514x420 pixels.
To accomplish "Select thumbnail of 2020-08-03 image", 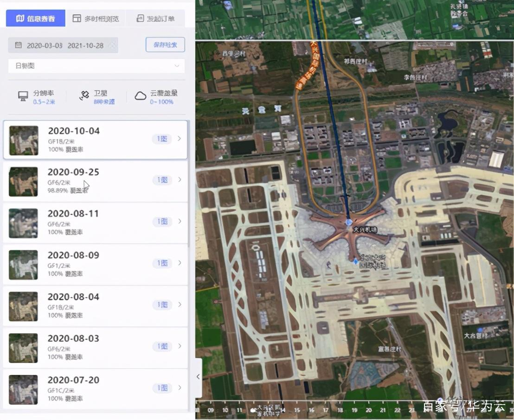I will (23, 348).
